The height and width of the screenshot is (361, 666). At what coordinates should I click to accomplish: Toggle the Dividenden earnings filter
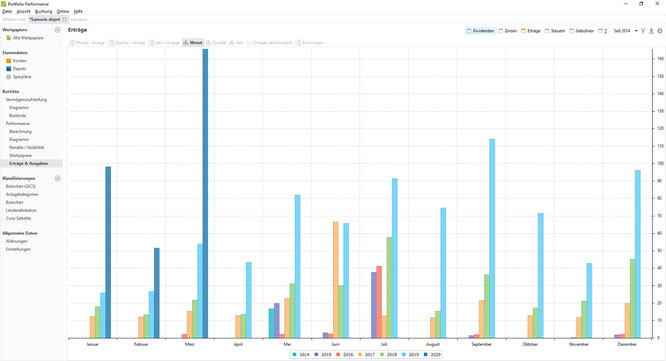pyautogui.click(x=480, y=31)
